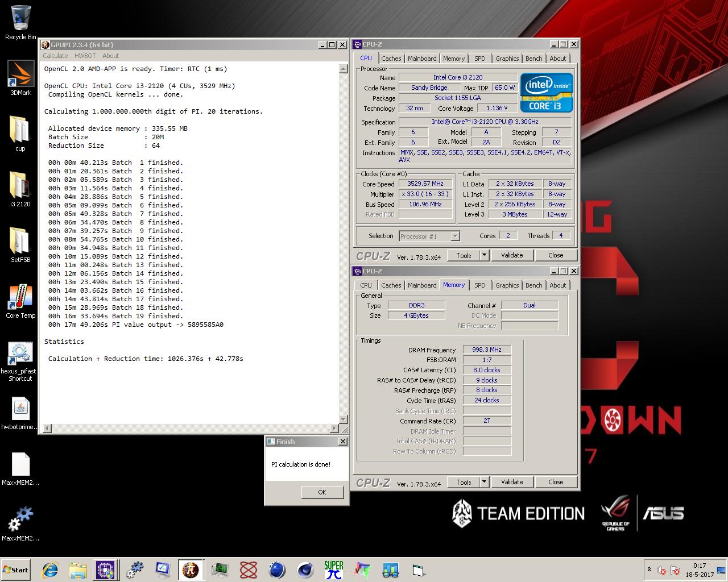
Task: Click Tools button in upper CPU-Z
Action: pyautogui.click(x=464, y=255)
